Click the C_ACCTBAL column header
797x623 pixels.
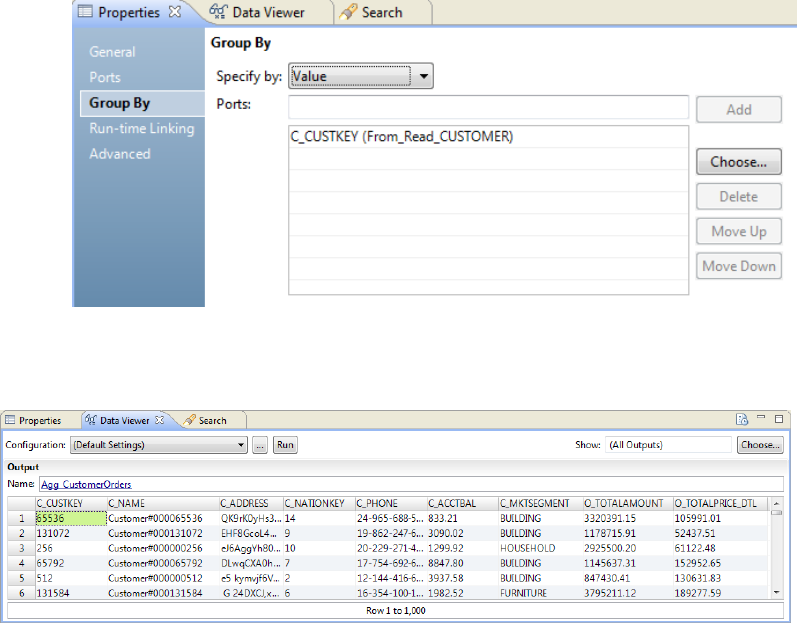pos(463,504)
